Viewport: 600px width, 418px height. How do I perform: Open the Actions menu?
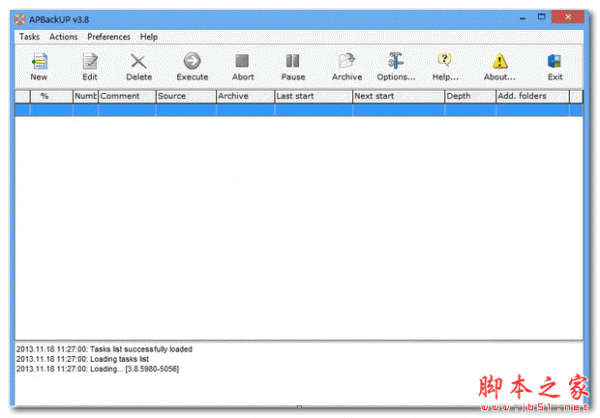tap(63, 37)
